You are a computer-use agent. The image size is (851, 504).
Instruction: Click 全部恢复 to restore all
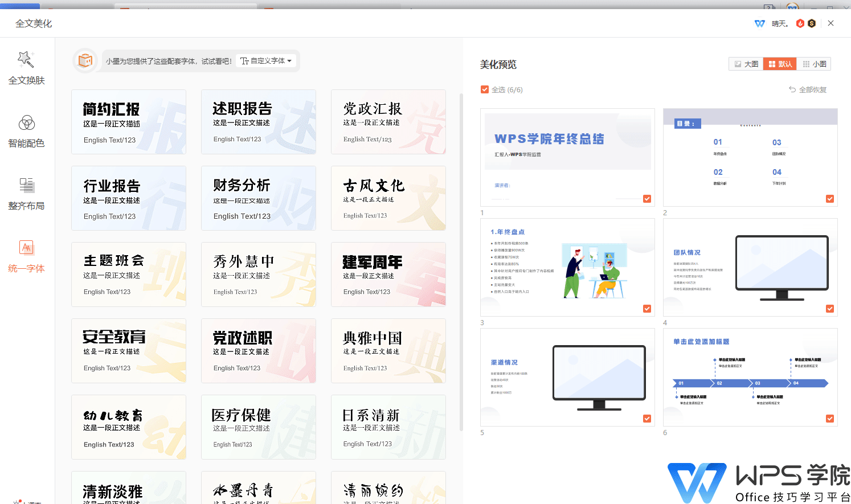[808, 89]
